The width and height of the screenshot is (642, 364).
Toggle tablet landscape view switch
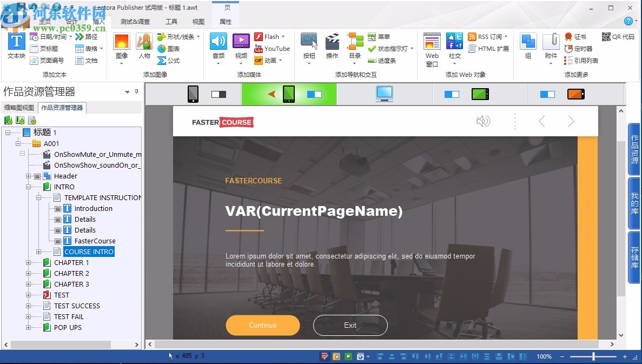point(452,95)
